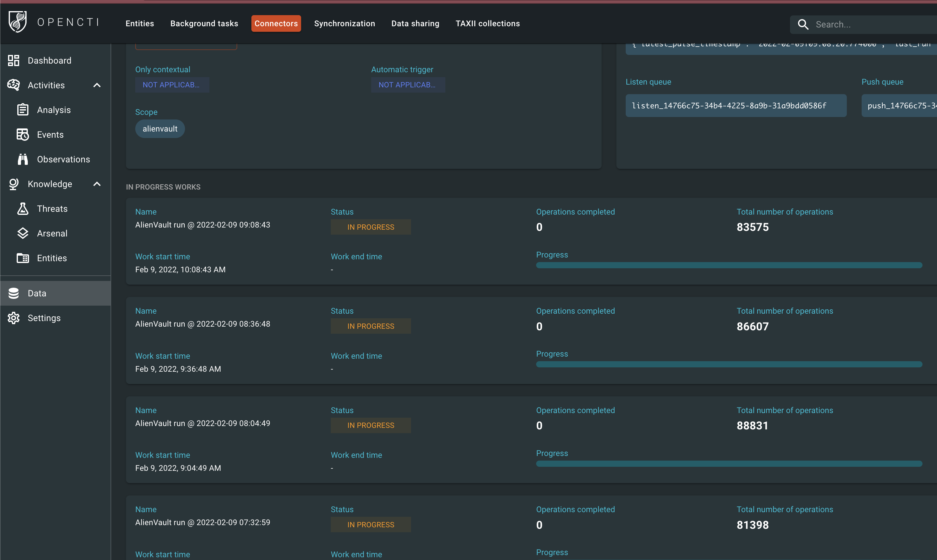The width and height of the screenshot is (937, 560).
Task: Select the Connectors navigation button
Action: click(x=276, y=23)
